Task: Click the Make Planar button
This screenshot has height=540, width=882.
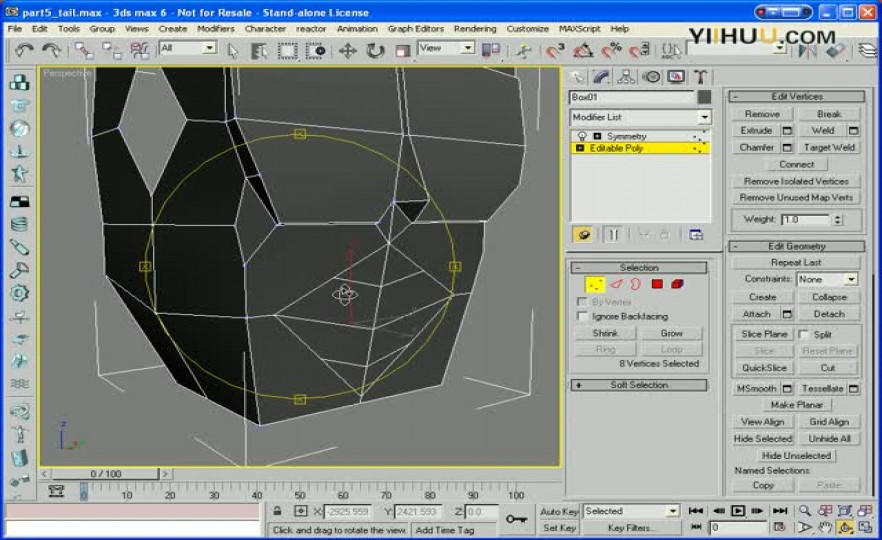Action: pos(796,405)
